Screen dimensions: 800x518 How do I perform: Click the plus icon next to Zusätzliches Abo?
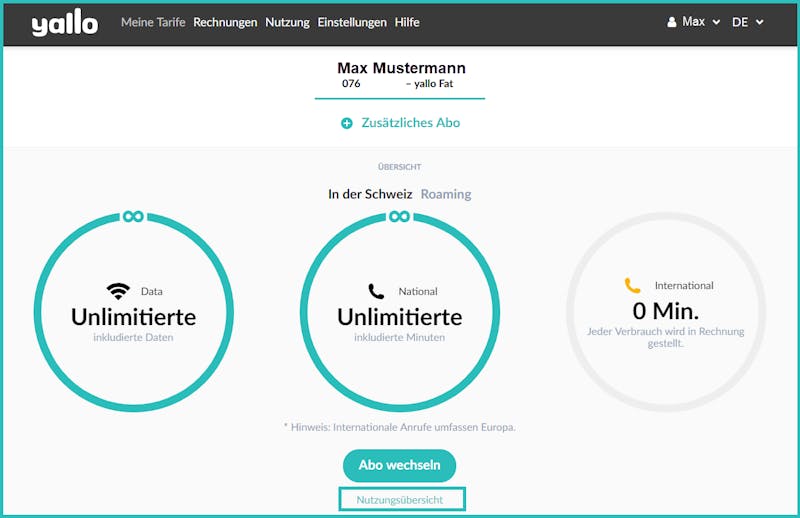click(346, 123)
